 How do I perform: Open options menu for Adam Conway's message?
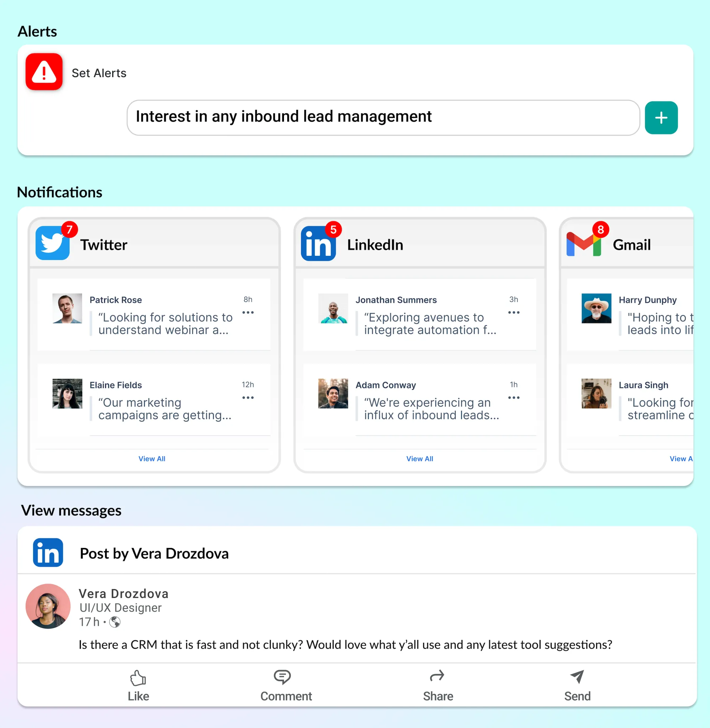click(513, 398)
